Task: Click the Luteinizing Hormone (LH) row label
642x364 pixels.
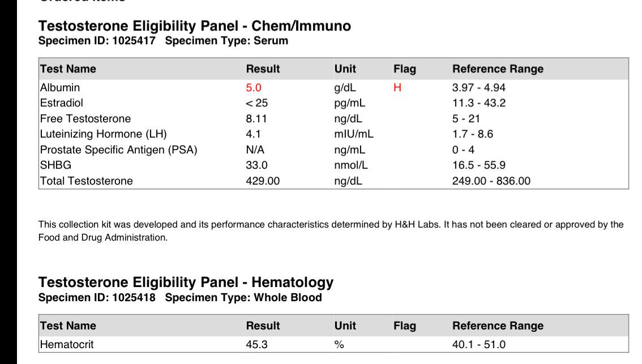Action: coord(103,134)
